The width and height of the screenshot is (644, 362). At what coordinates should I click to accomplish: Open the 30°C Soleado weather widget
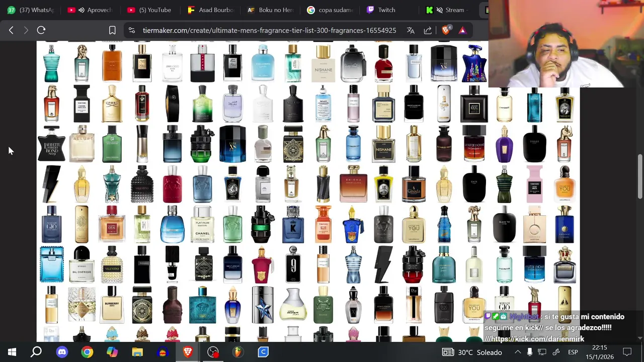471,352
